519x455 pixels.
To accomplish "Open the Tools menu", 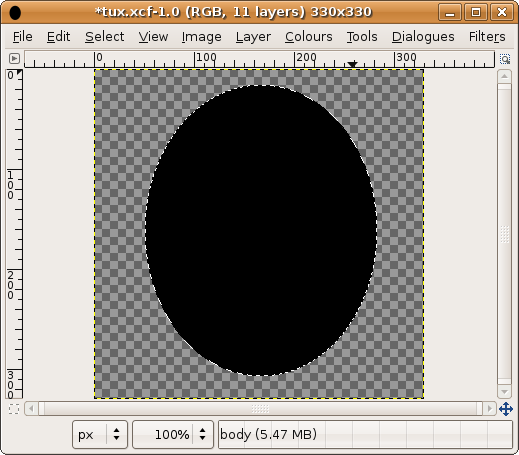I will click(x=362, y=36).
